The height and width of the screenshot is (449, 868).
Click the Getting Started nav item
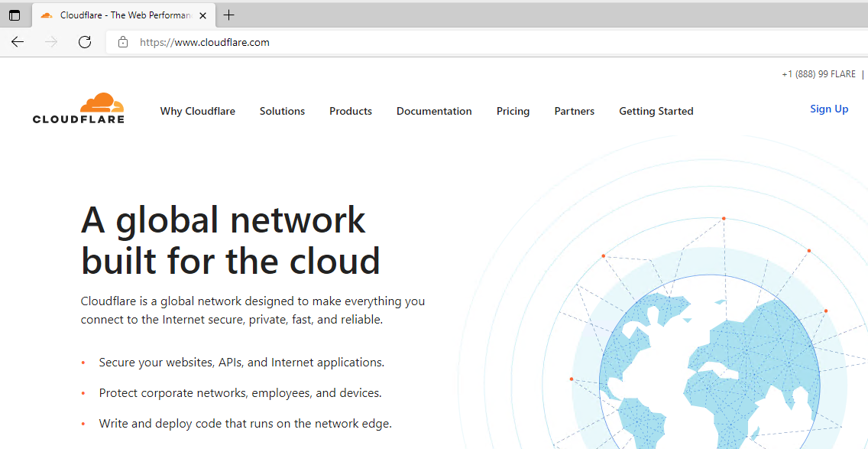(x=656, y=111)
